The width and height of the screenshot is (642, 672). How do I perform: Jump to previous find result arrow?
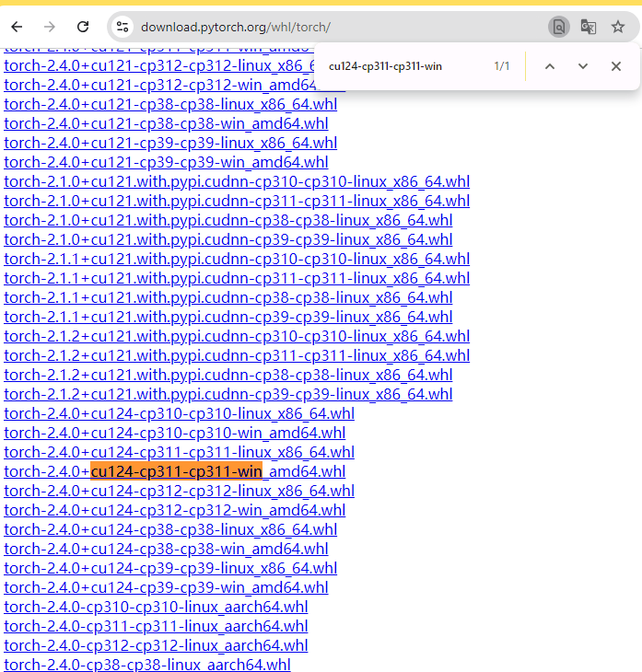pos(550,66)
